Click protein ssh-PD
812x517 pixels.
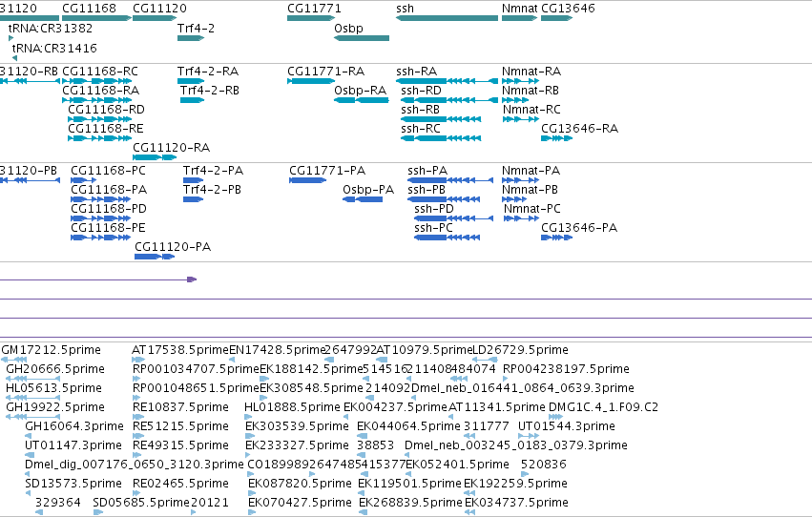(x=434, y=209)
